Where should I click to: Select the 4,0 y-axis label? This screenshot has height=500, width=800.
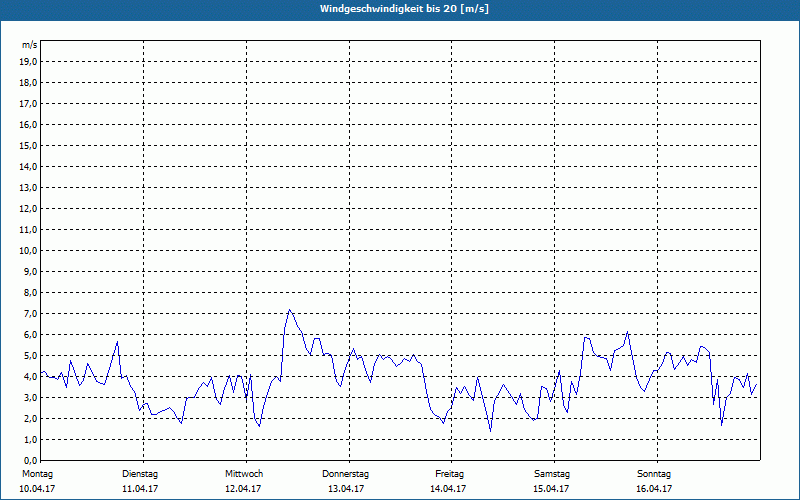point(30,377)
